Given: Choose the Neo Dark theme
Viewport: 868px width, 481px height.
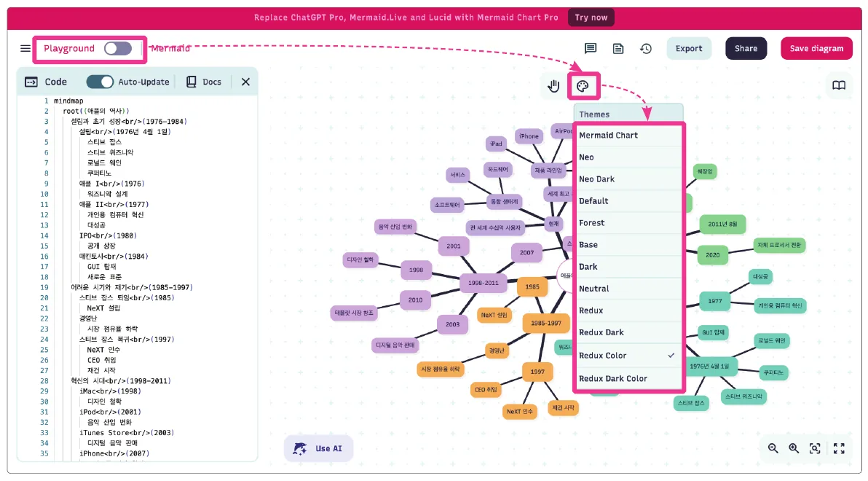Looking at the screenshot, I should click(628, 179).
